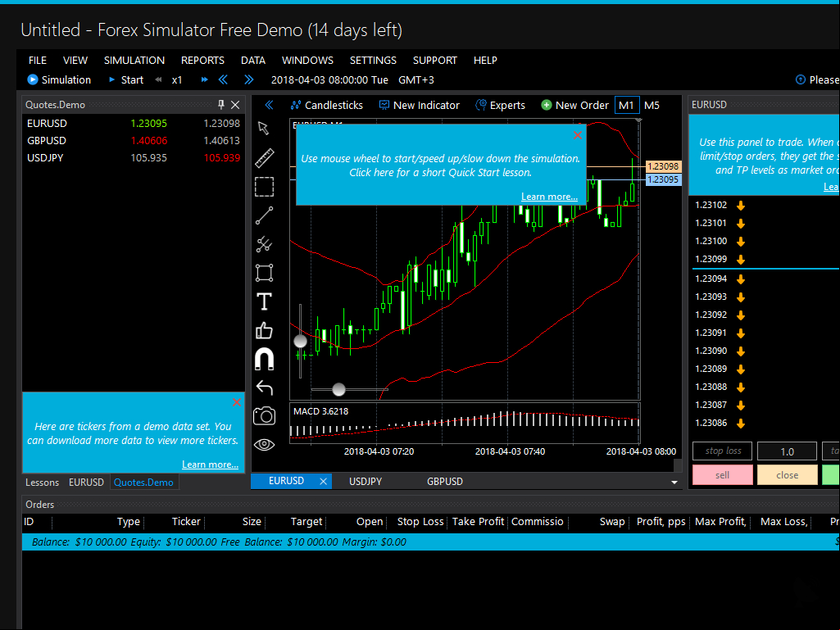Click the sell arrow at price 1.23086
The width and height of the screenshot is (840, 630).
741,424
